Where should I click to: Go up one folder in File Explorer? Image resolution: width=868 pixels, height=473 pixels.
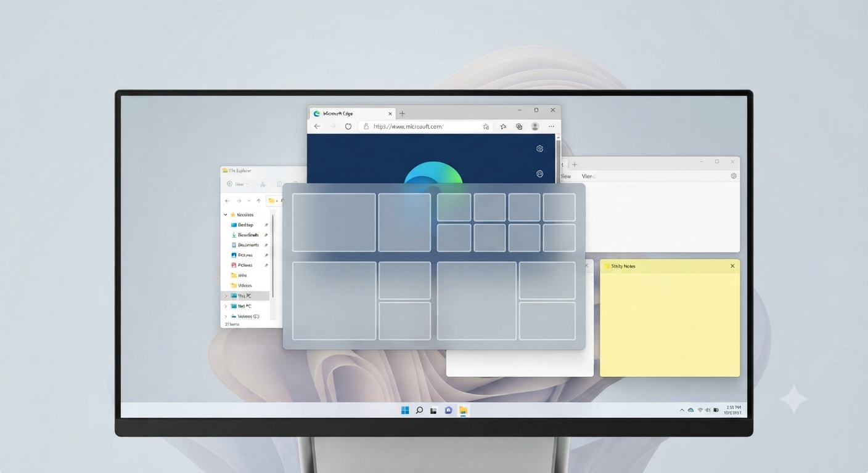coord(258,201)
